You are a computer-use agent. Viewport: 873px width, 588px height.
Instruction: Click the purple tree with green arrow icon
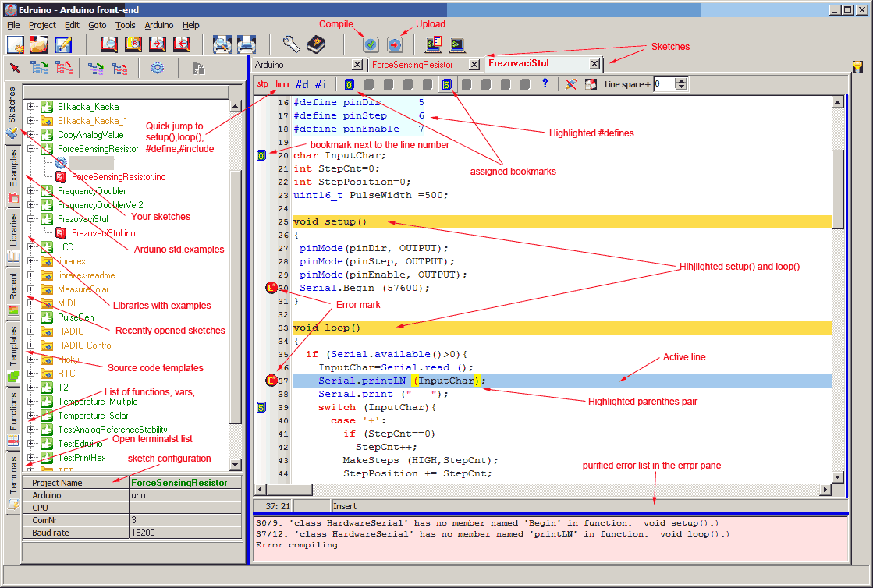[96, 69]
